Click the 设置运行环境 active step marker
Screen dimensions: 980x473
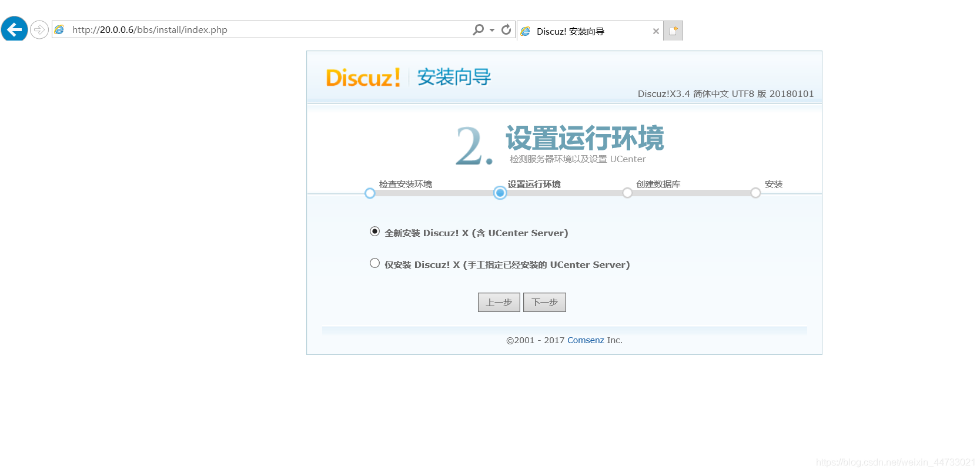click(x=500, y=193)
